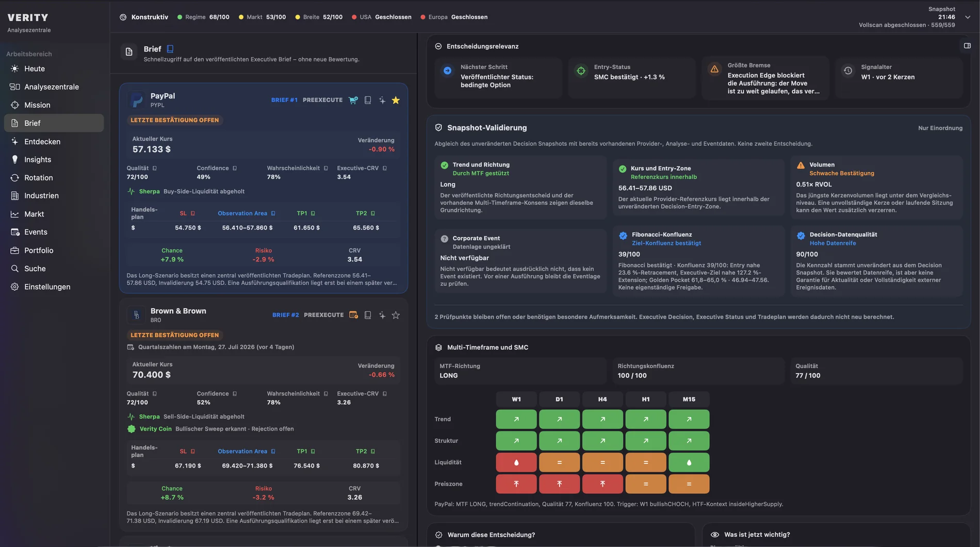Click the Observation Area info icon for PayPal
Image resolution: width=980 pixels, height=547 pixels.
273,213
